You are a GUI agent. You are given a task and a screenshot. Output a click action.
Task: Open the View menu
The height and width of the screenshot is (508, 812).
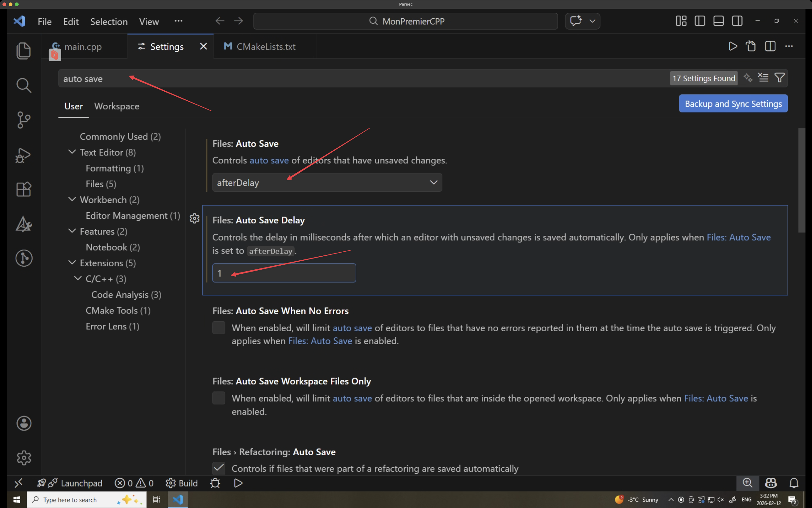click(x=149, y=21)
